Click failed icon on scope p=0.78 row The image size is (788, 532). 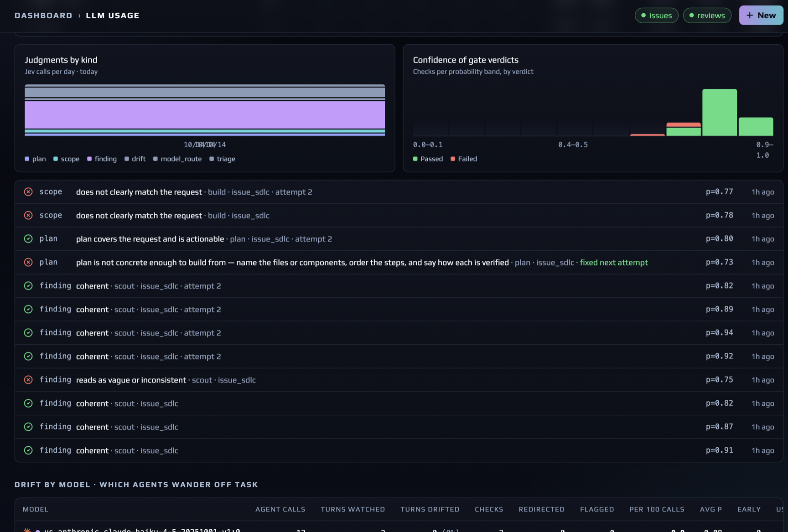28,215
